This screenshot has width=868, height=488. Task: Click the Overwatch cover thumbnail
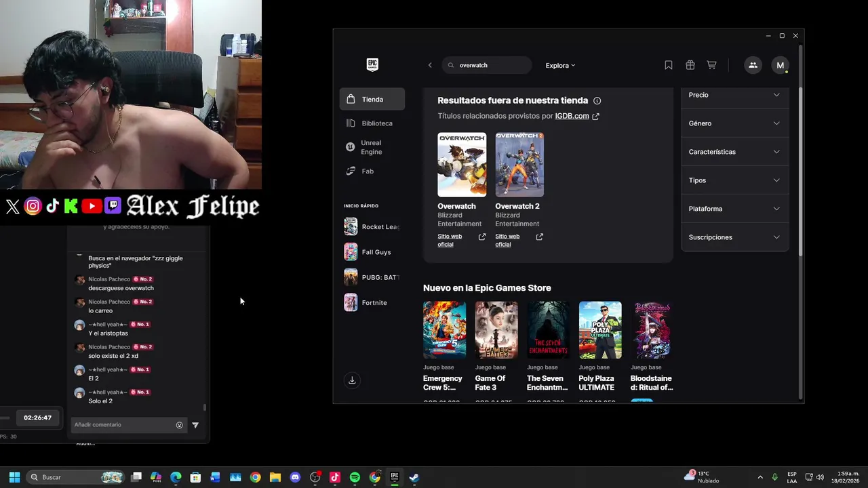click(462, 165)
